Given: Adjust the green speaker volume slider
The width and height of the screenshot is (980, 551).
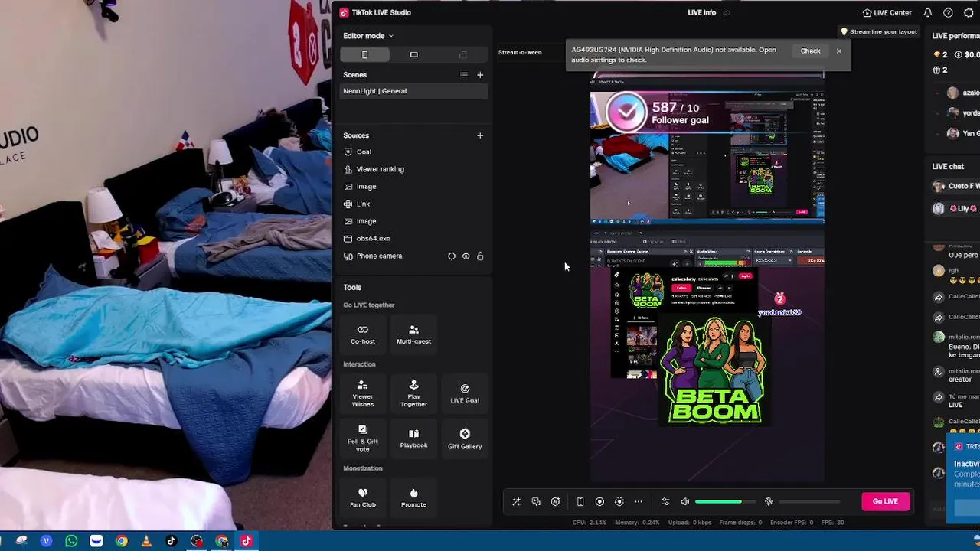Looking at the screenshot, I should pos(725,502).
